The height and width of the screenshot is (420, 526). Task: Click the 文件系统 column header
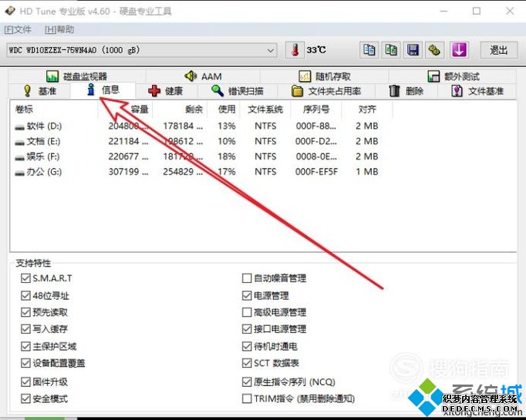265,109
